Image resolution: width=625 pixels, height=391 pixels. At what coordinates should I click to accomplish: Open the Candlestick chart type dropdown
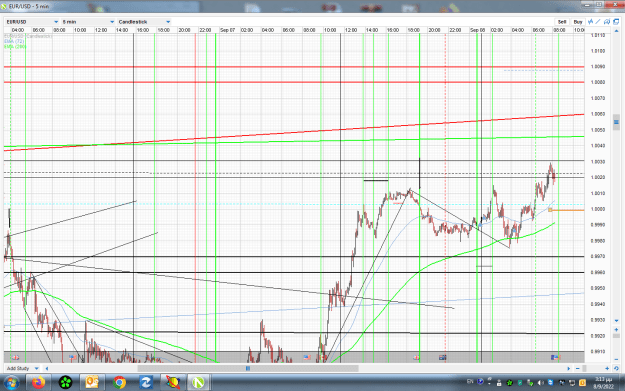[x=144, y=22]
